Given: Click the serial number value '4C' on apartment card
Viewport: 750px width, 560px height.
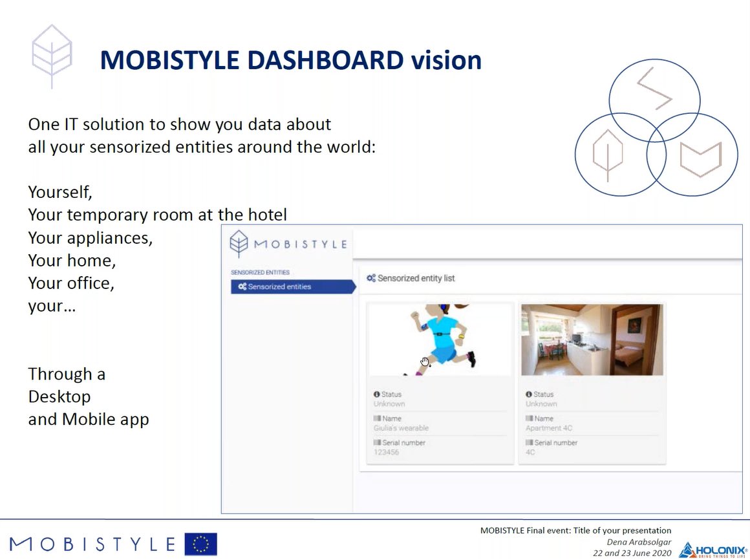Looking at the screenshot, I should pyautogui.click(x=530, y=452).
